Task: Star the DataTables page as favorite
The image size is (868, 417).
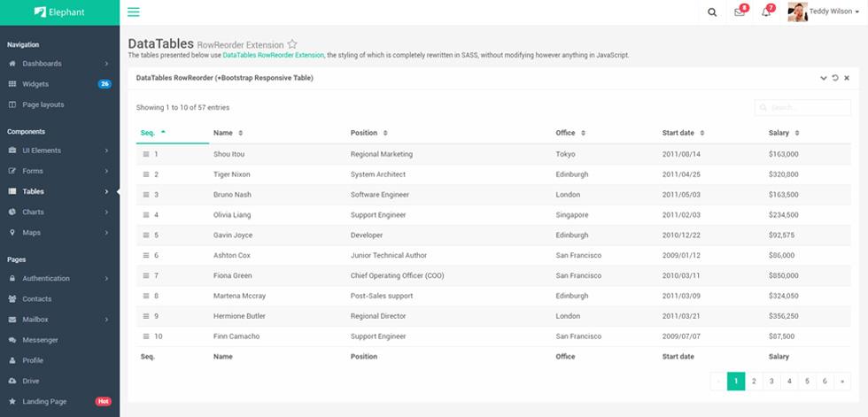Action: click(292, 44)
